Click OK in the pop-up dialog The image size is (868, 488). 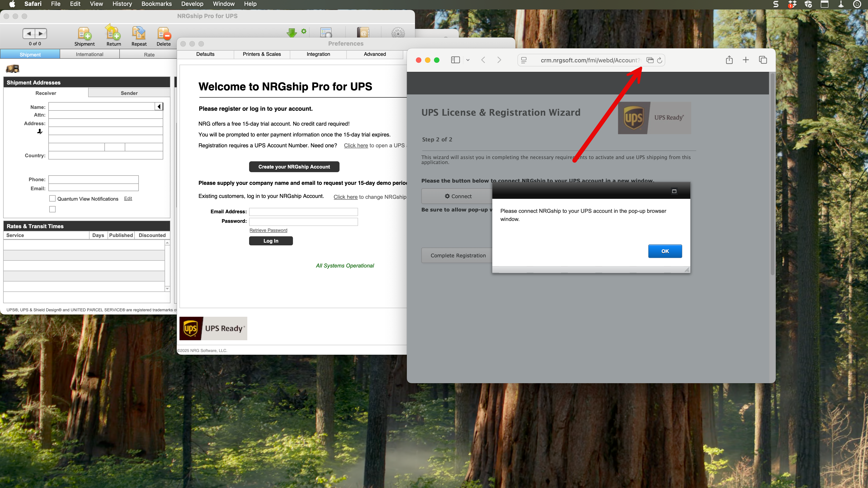(x=665, y=251)
